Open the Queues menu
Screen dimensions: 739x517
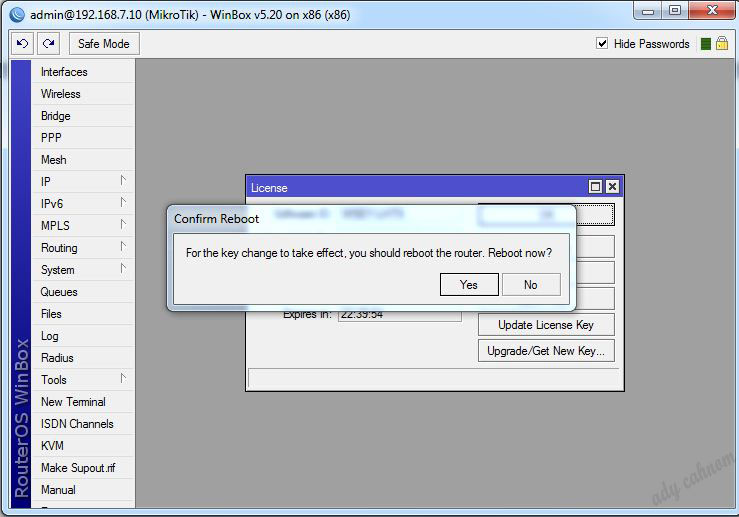pyautogui.click(x=83, y=292)
